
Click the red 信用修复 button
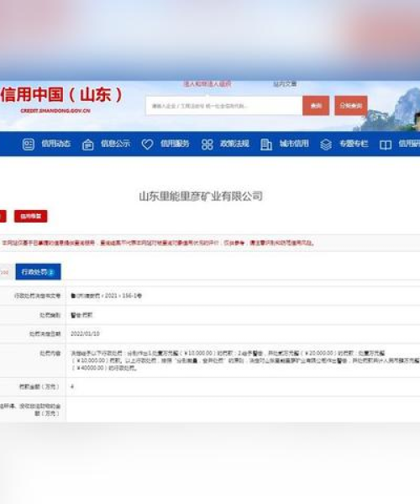click(31, 216)
